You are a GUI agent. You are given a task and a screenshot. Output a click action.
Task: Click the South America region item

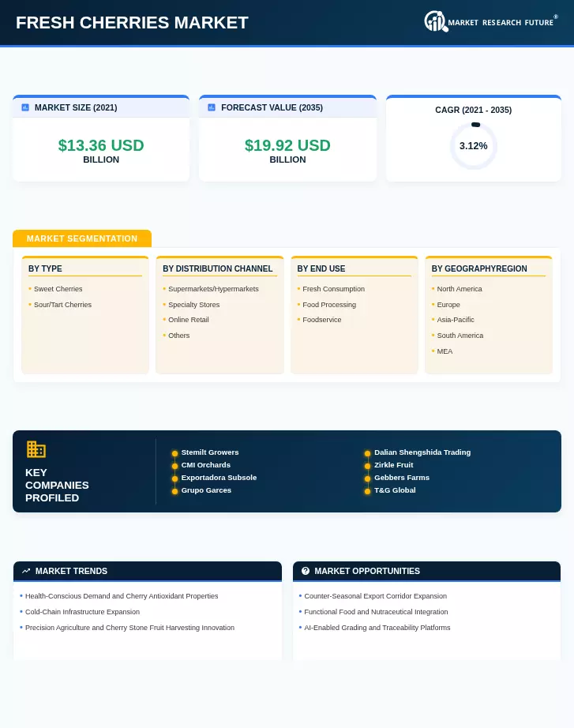tap(460, 336)
